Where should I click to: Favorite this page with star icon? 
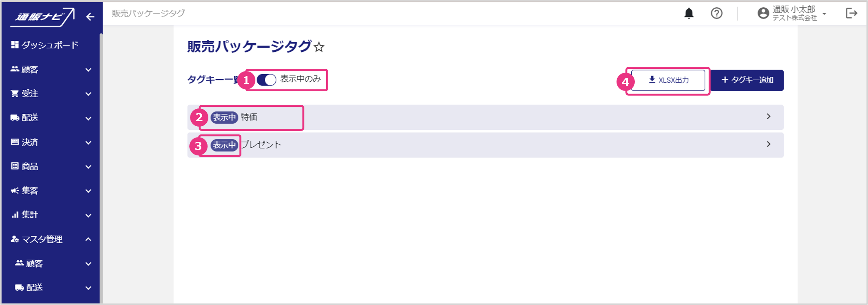click(319, 47)
